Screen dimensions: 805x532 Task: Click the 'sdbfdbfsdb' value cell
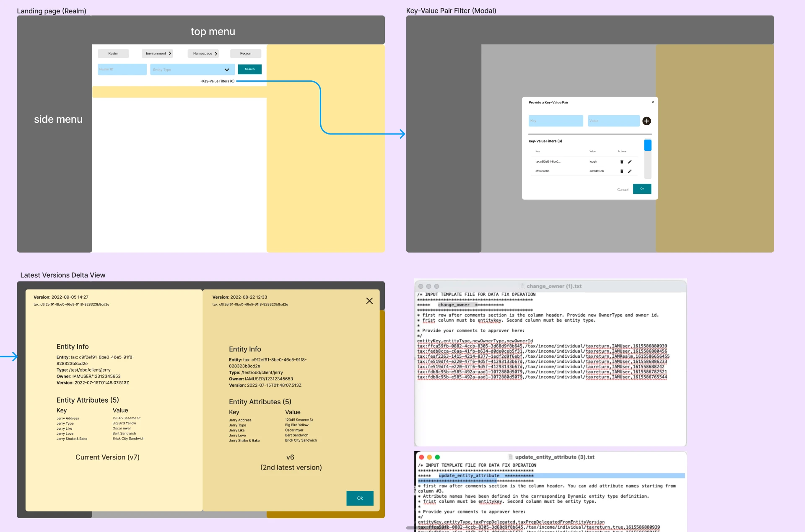coord(597,171)
